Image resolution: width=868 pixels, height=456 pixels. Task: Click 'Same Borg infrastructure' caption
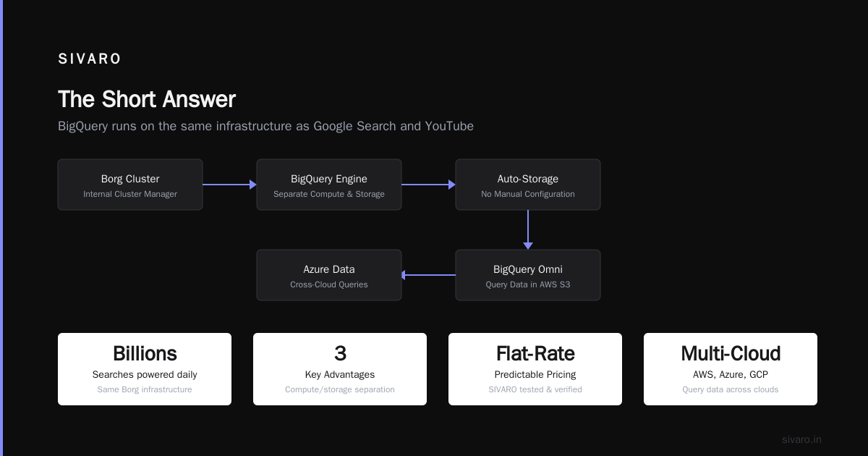point(145,389)
